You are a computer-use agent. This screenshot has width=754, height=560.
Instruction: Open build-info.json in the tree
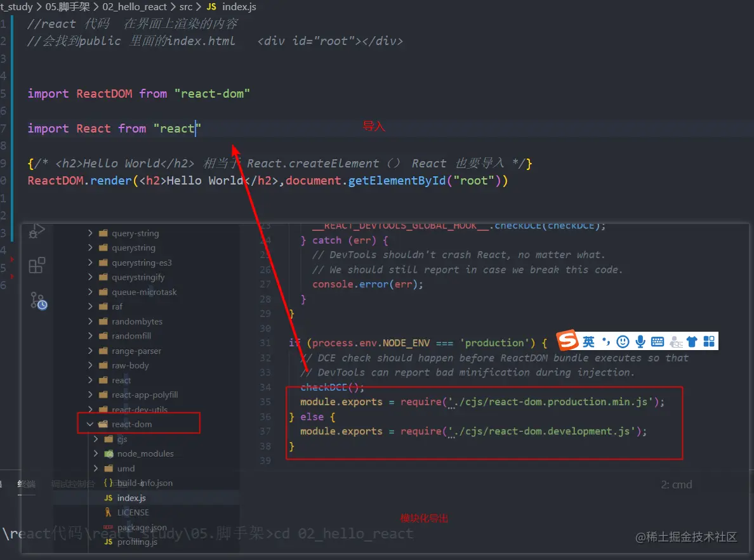tap(146, 483)
